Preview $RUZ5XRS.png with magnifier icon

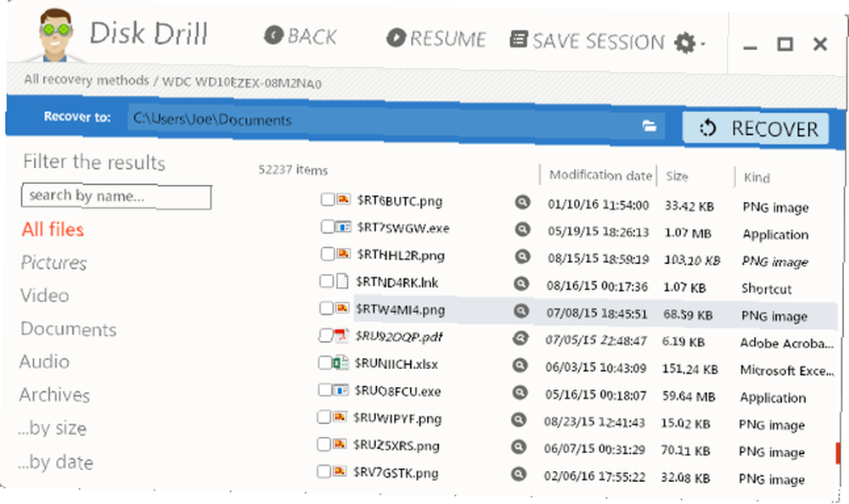519,446
